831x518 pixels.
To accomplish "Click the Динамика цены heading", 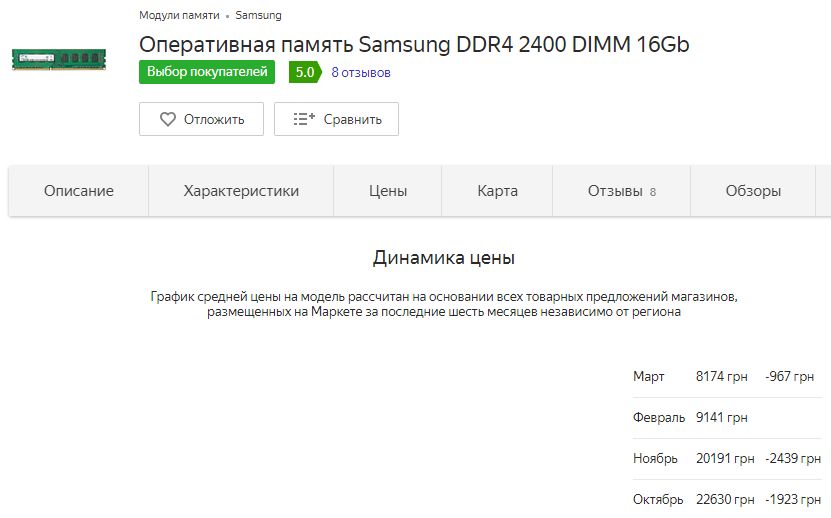I will (x=444, y=258).
